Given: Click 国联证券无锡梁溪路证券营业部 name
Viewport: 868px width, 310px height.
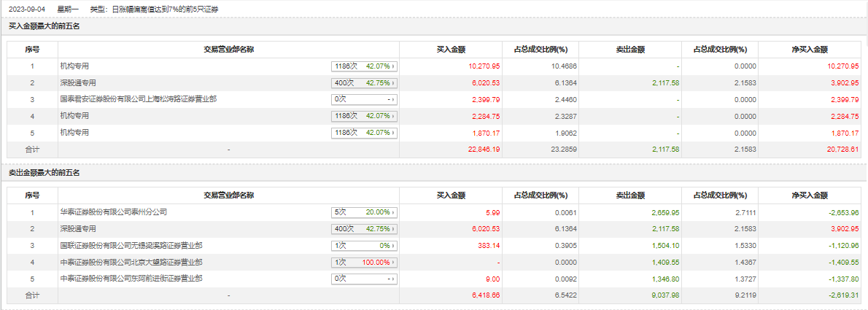Looking at the screenshot, I should click(131, 246).
